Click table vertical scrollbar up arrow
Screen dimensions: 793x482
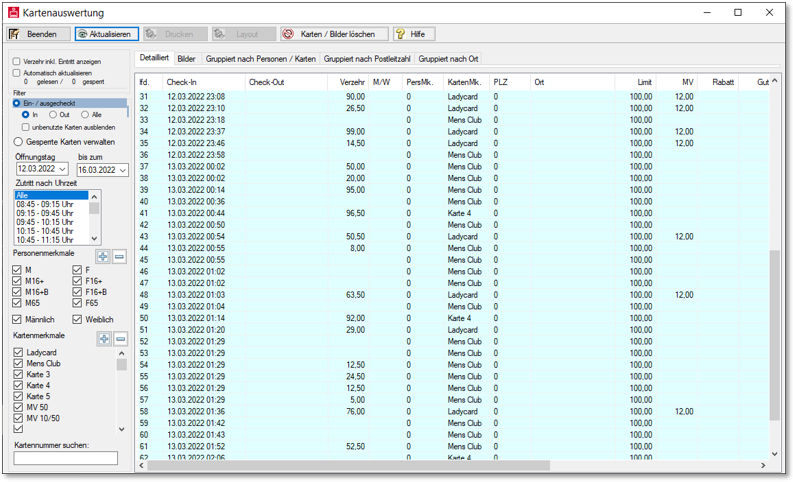(x=774, y=81)
